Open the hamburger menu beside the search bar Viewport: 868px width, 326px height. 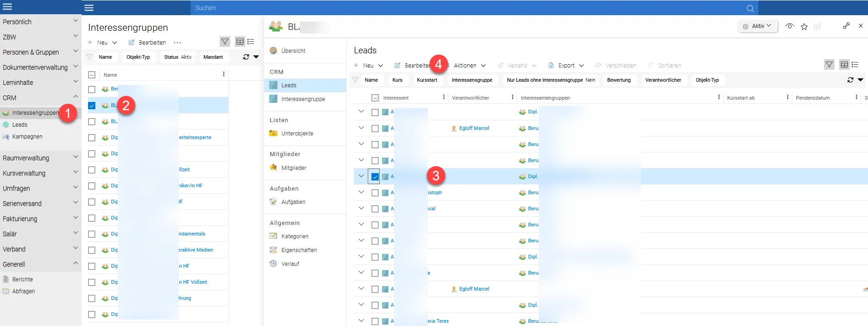(89, 8)
